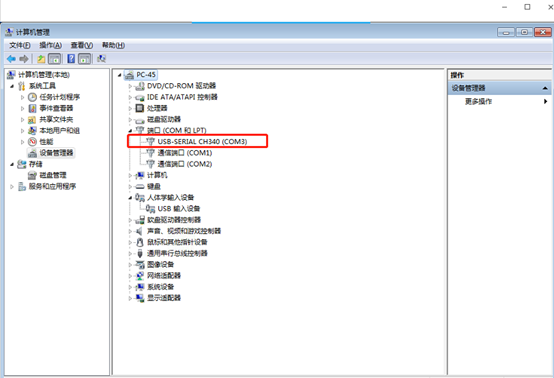The height and width of the screenshot is (378, 554).
Task: Click the IDE ATA/ATAPI 控制器 icon
Action: tap(140, 97)
